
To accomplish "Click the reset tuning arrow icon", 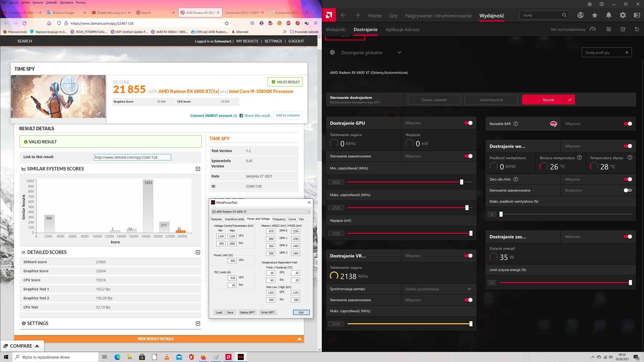I will 637,29.
